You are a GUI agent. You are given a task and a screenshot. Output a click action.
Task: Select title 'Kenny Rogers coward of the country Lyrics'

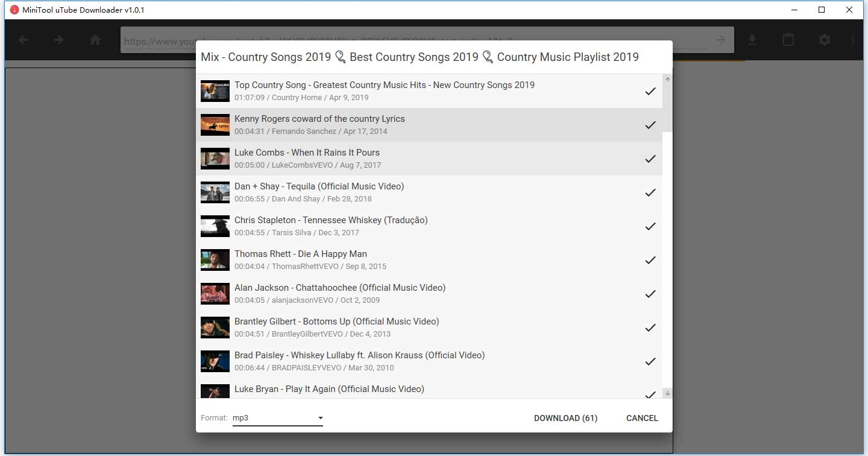319,119
